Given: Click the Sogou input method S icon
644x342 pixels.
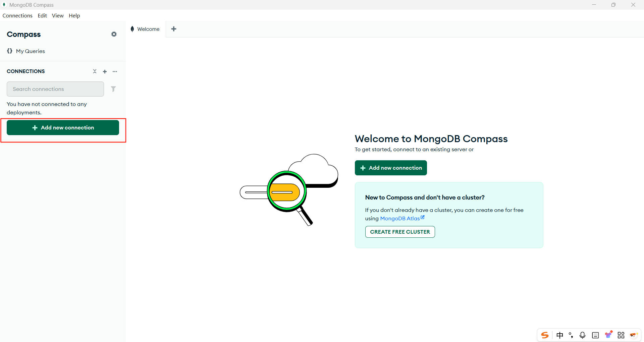Looking at the screenshot, I should coord(545,335).
